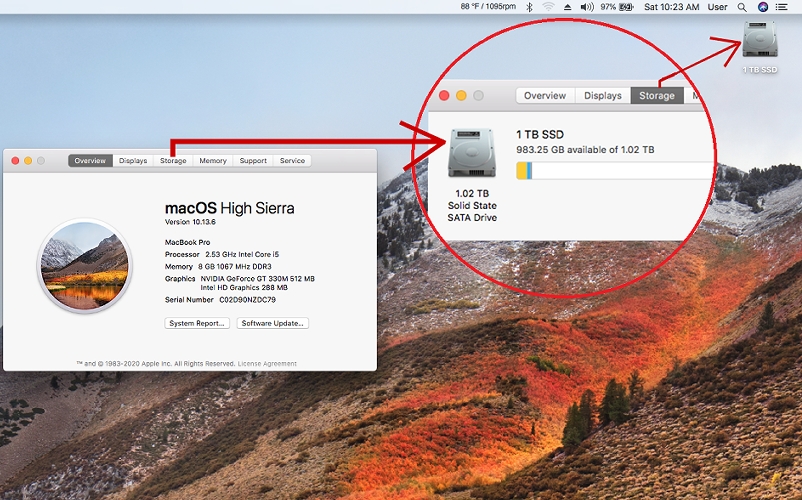Open the volume speaker icon

click(x=587, y=7)
